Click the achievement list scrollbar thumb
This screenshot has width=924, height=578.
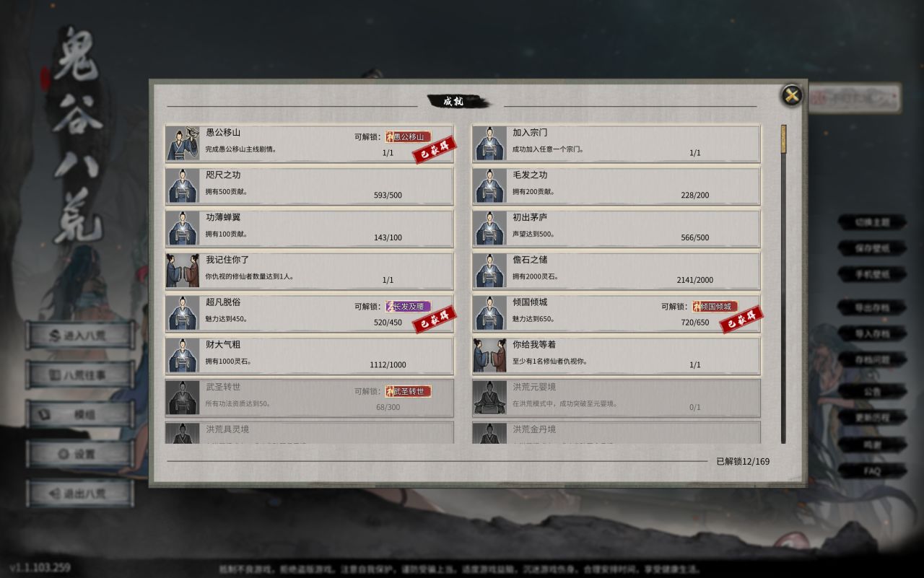point(783,139)
